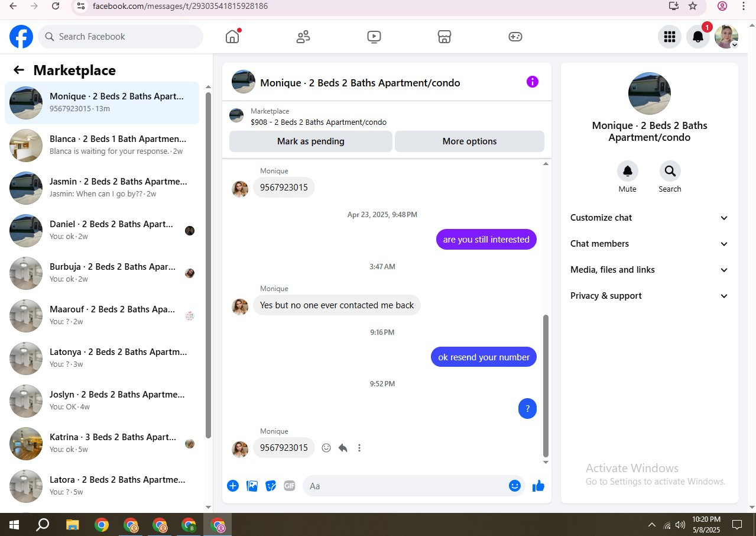Open emoji picker in message box

point(515,486)
